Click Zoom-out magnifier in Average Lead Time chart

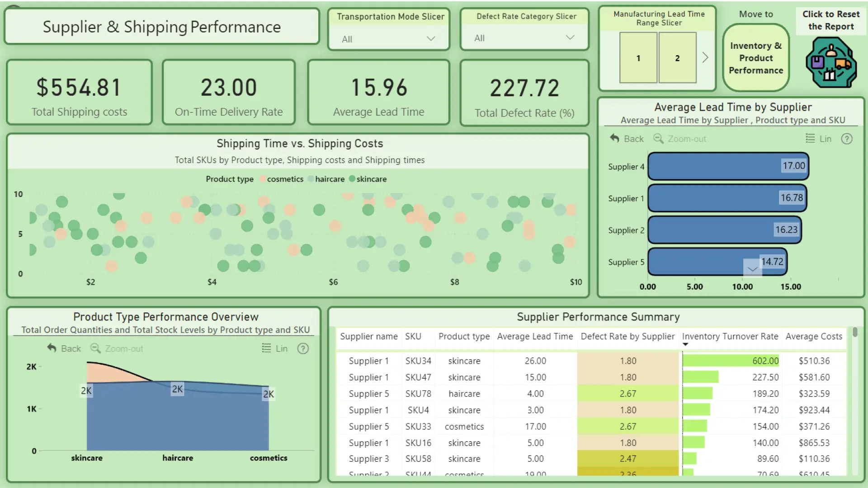[658, 138]
